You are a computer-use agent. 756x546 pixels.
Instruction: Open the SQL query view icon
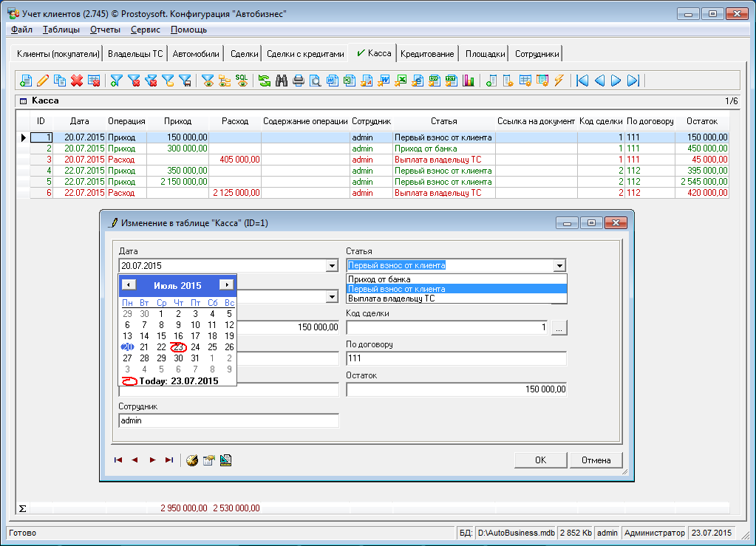coord(242,81)
